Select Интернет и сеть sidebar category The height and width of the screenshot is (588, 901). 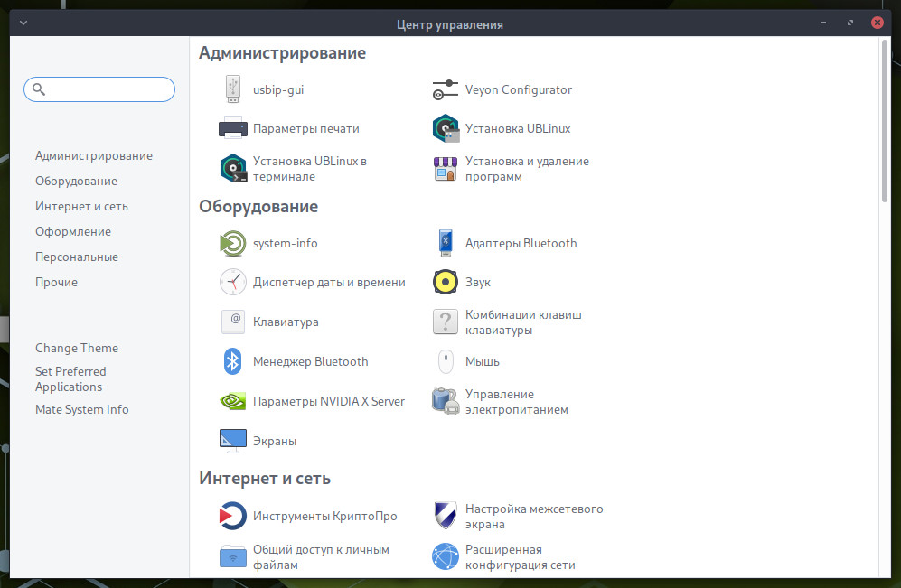tap(81, 206)
